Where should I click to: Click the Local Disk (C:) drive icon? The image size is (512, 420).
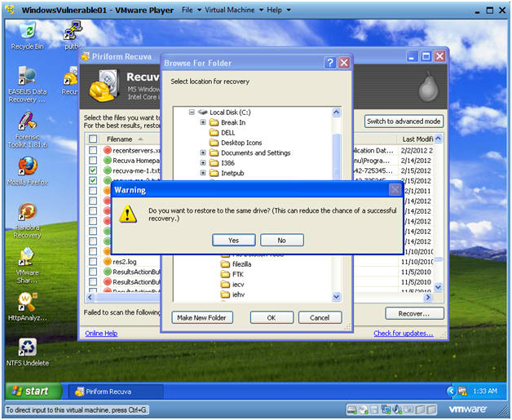tap(203, 113)
